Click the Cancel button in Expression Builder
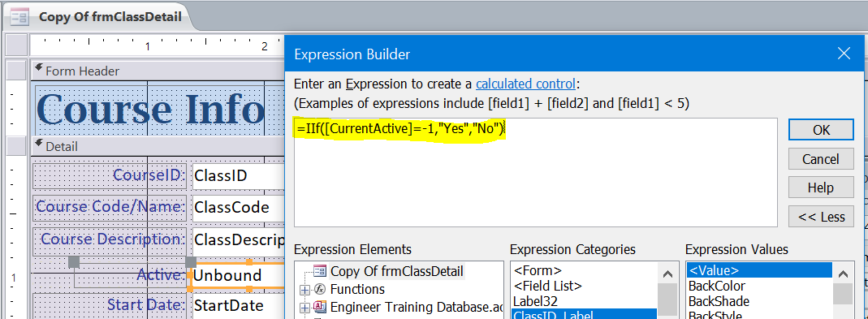868x319 pixels. coord(821,159)
